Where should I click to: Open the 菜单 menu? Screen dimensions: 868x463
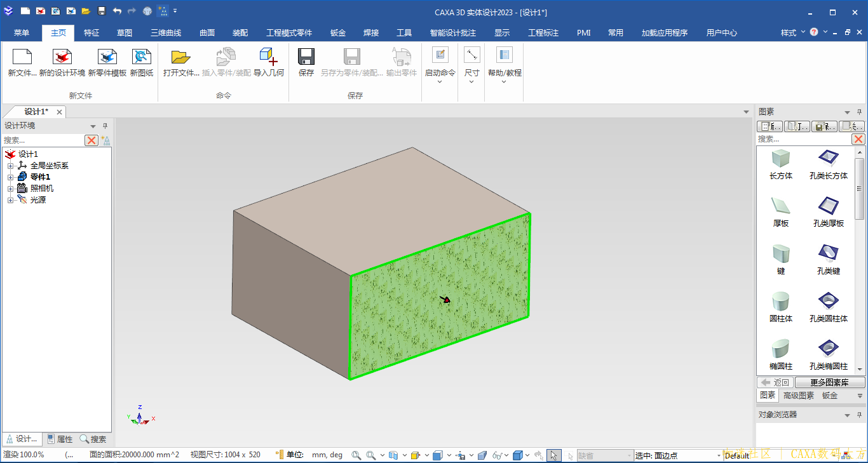[x=22, y=33]
